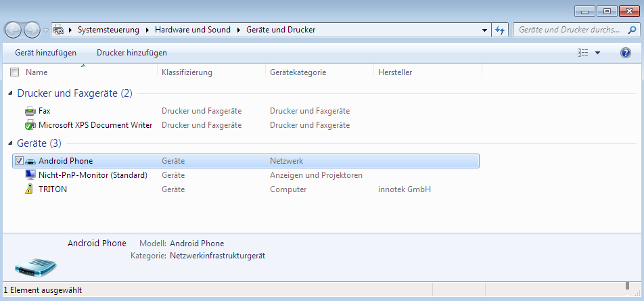Click Drucker hinzufügen button
Image resolution: width=644 pixels, height=301 pixels.
pos(131,53)
